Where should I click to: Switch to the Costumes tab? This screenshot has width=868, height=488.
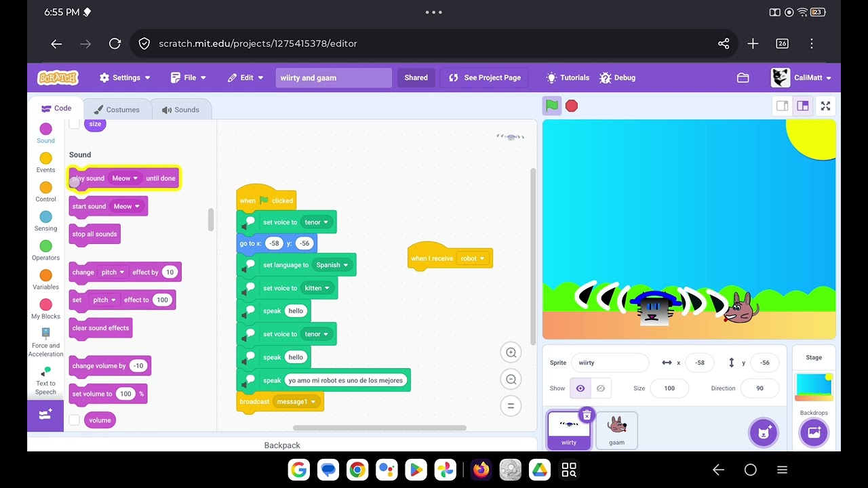pyautogui.click(x=117, y=109)
